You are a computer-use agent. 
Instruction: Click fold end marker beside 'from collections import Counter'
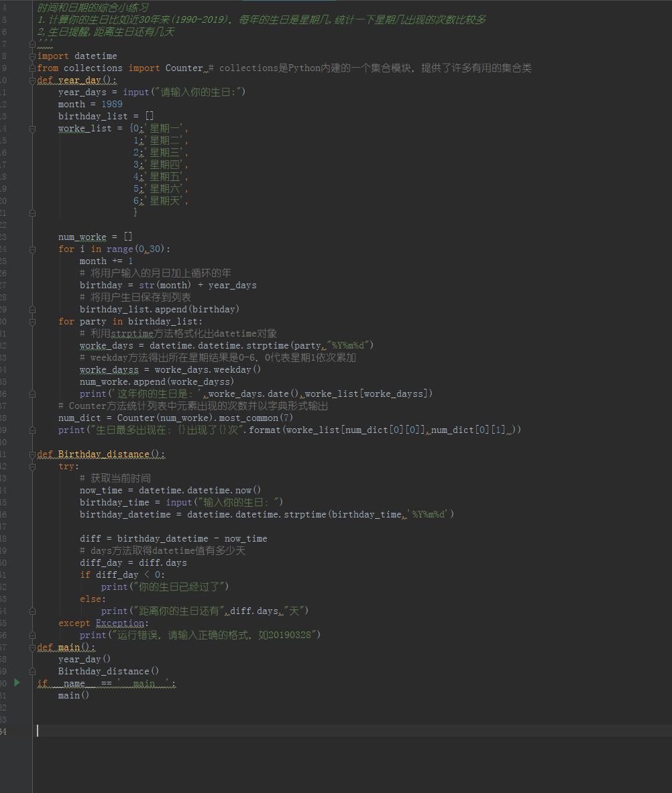click(x=32, y=68)
